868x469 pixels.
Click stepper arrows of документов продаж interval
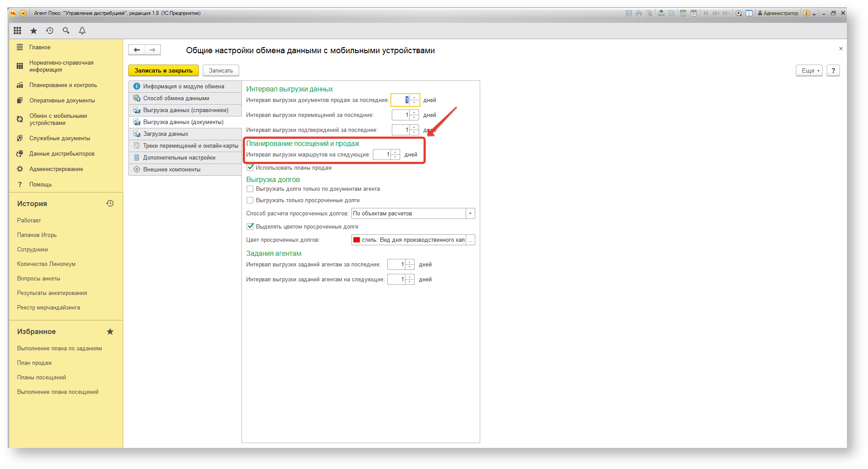(414, 100)
